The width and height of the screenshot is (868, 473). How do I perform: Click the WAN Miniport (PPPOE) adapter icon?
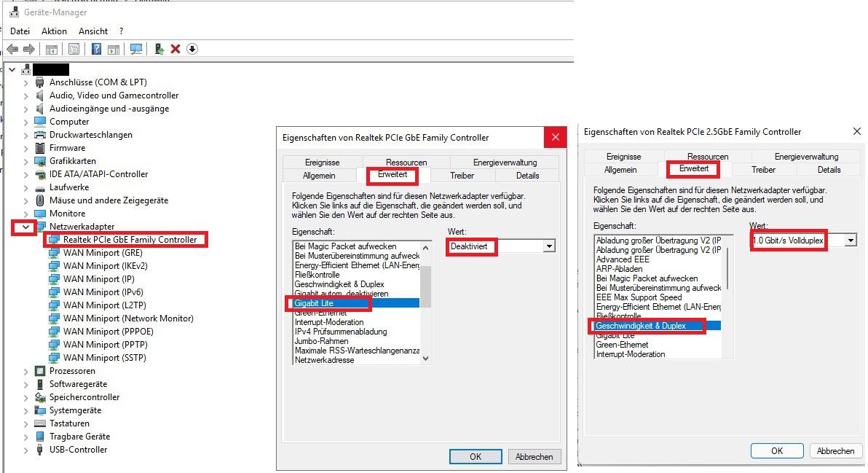coord(54,332)
